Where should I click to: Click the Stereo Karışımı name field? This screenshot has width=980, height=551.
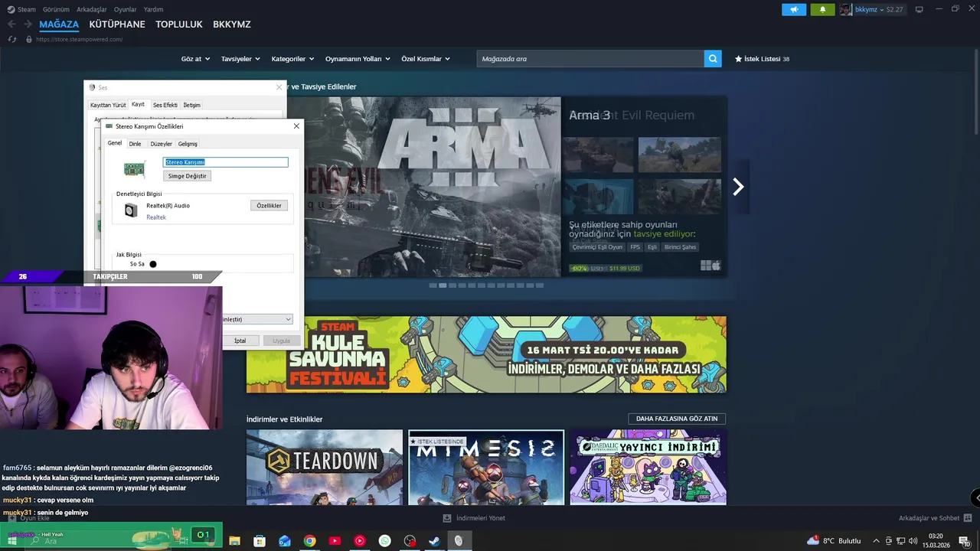[x=226, y=162]
